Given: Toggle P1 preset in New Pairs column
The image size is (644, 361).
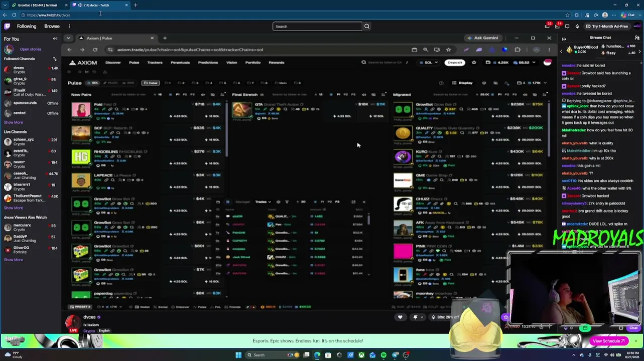Looking at the screenshot, I should pos(177,94).
